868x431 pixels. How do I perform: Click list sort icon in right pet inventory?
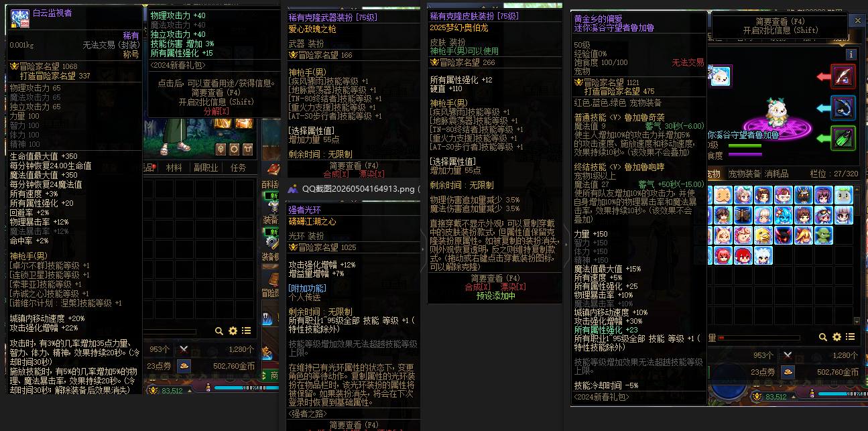(x=851, y=337)
